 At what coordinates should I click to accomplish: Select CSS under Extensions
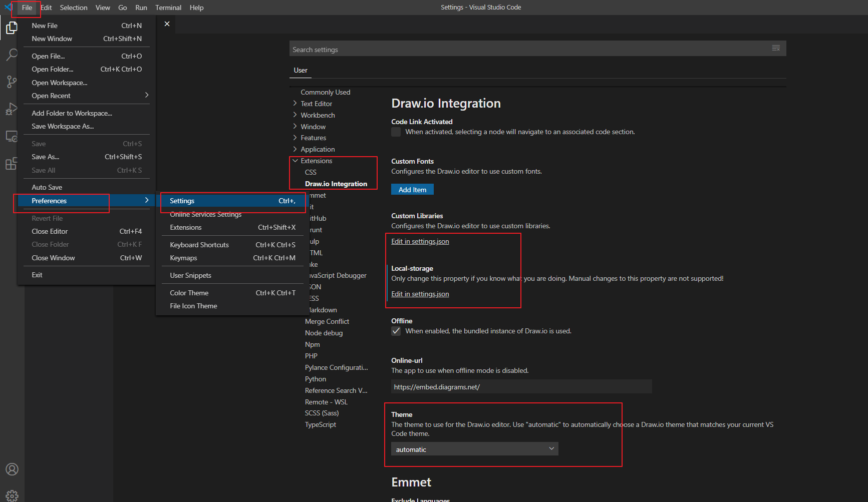[x=311, y=172]
